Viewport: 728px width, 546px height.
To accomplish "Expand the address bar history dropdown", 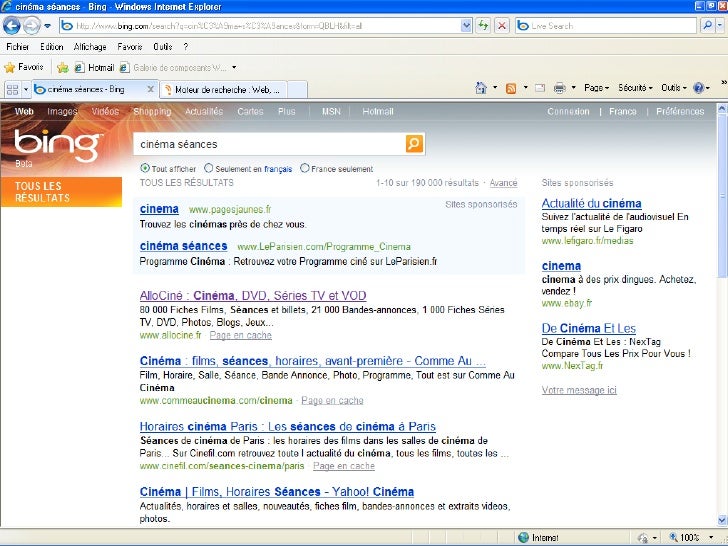I will (466, 26).
